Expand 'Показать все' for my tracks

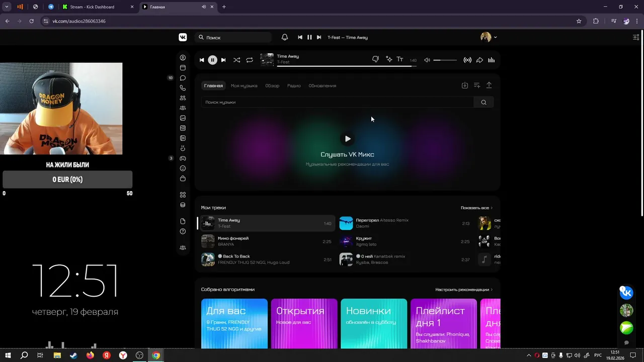[x=476, y=208]
